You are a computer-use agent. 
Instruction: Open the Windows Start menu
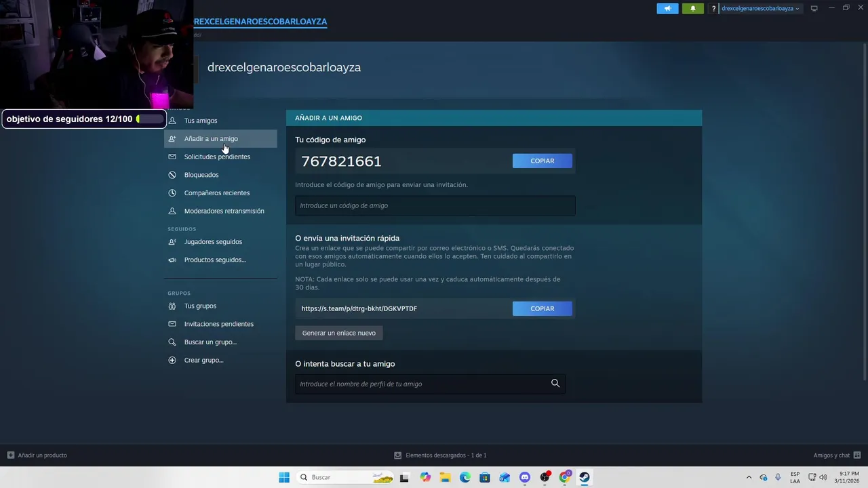tap(284, 477)
